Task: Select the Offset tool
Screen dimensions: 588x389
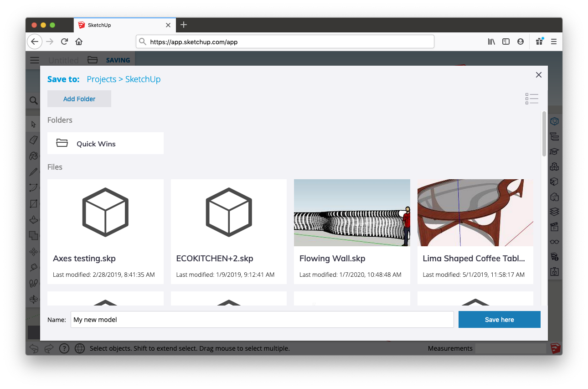Action: pos(34,235)
